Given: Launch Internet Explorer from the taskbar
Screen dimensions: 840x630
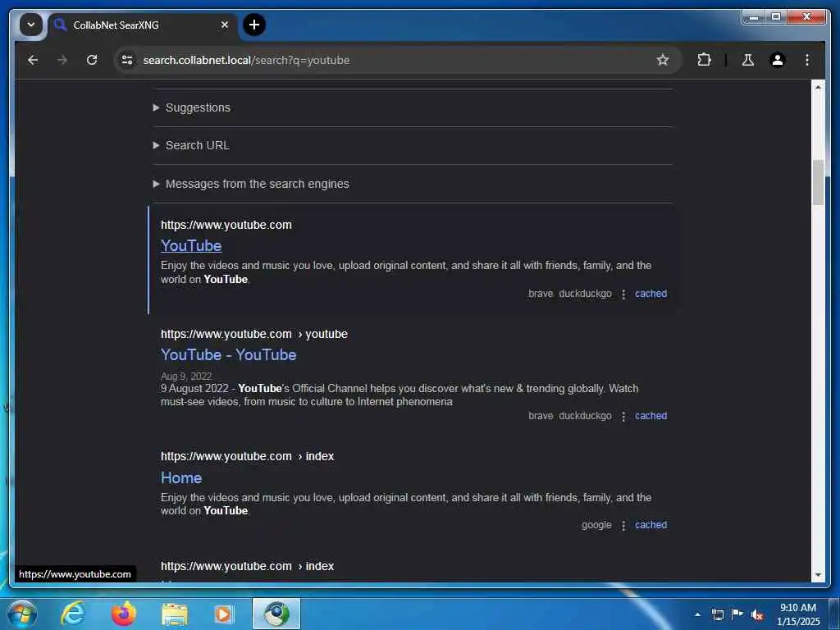Looking at the screenshot, I should (x=72, y=614).
